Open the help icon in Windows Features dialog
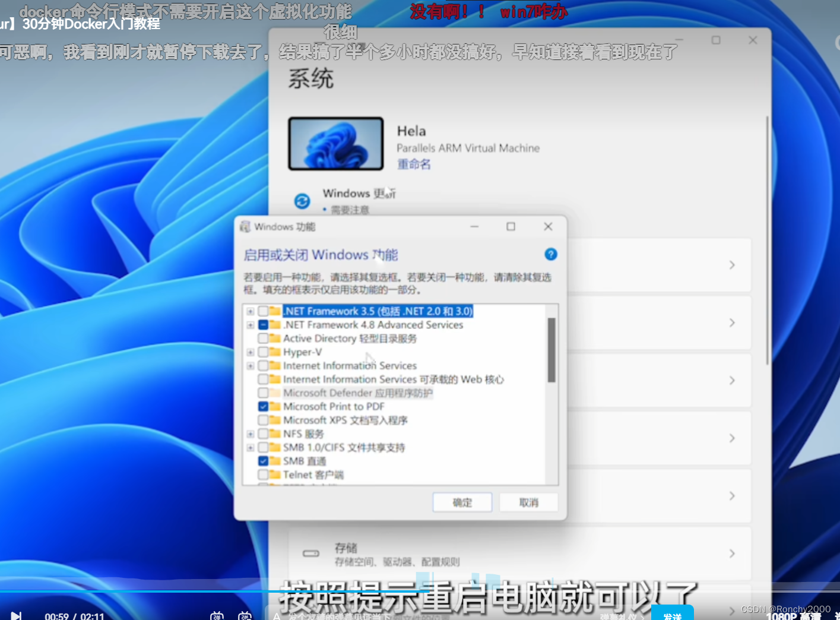The height and width of the screenshot is (620, 840). 551,254
